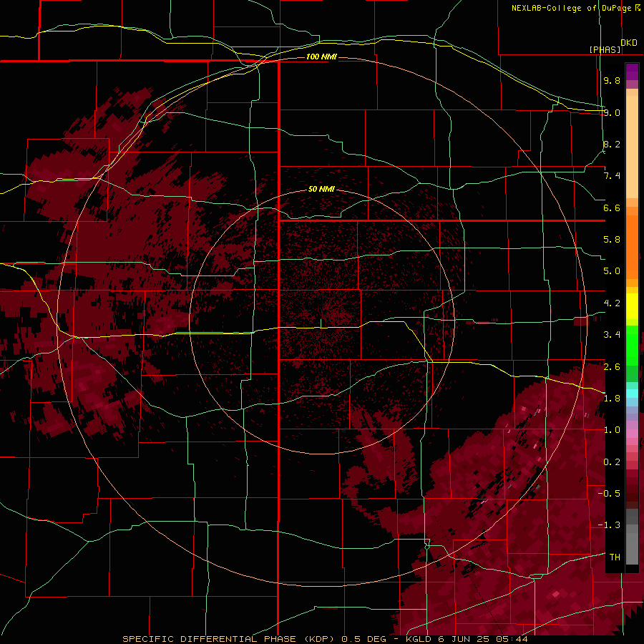Viewport: 644px width, 644px height.
Task: Click the 2.6 value on color scale
Action: [612, 367]
